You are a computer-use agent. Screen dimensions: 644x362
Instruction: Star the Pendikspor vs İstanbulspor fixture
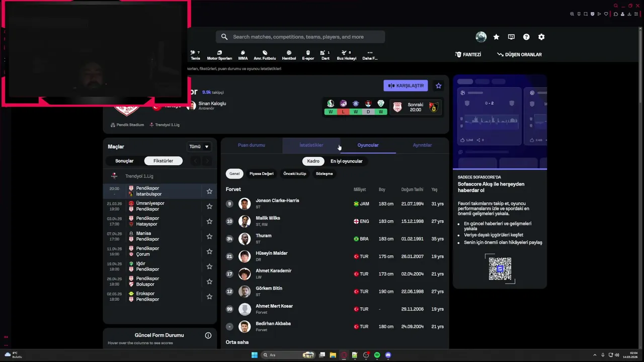click(209, 191)
